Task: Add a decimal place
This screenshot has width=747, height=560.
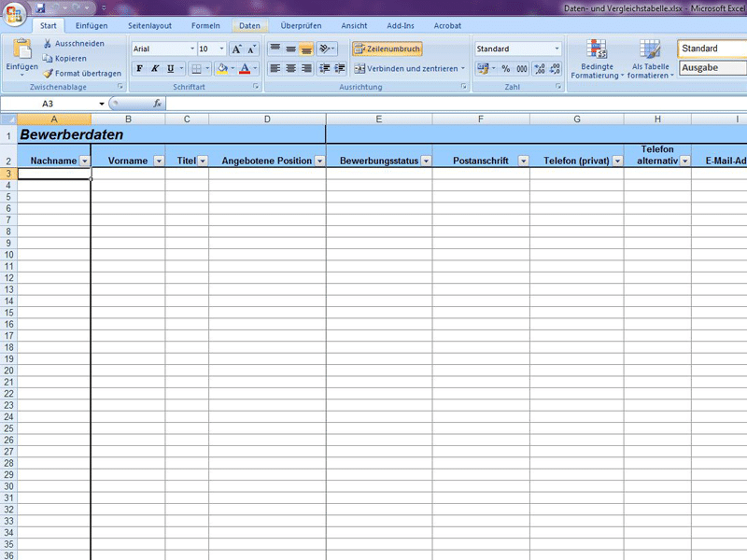Action: pos(540,68)
